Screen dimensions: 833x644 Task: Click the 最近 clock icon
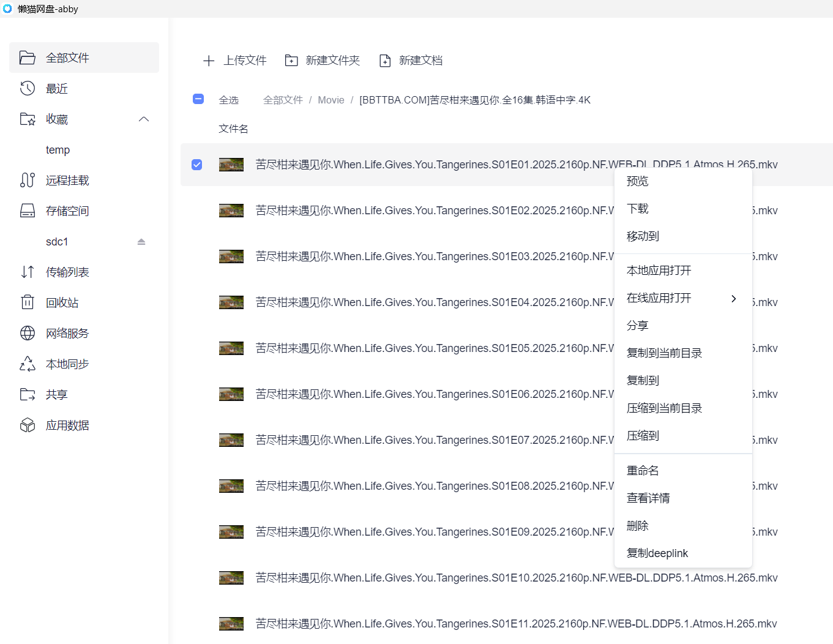point(28,88)
